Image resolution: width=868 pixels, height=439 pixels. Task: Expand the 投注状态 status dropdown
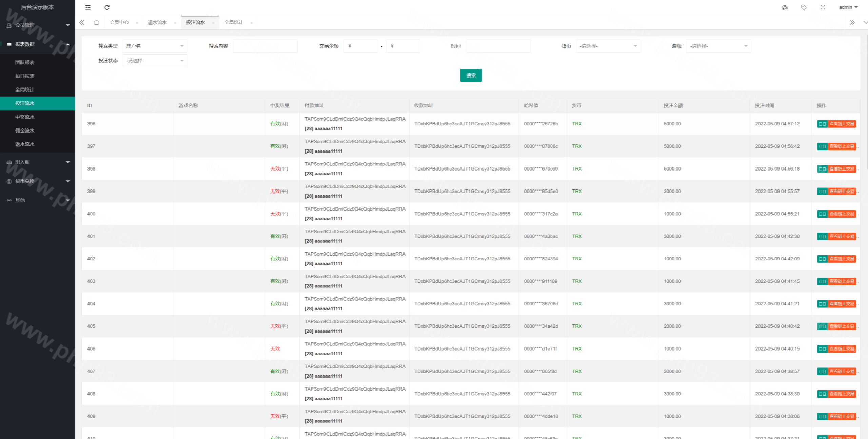155,61
